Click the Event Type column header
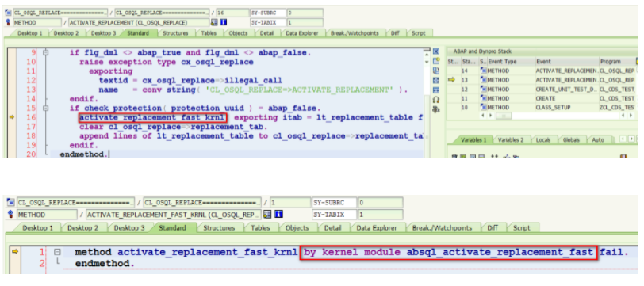 point(510,62)
